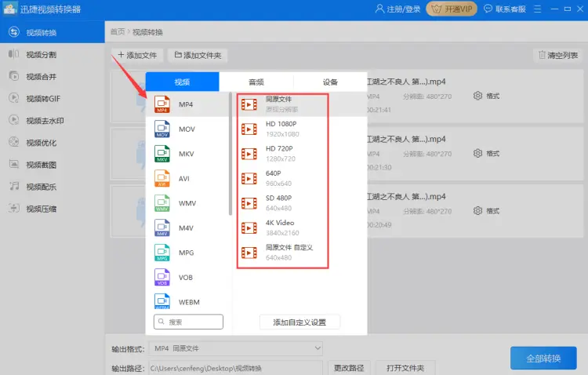
Task: Open 视频去水印 in the sidebar
Action: [x=52, y=121]
